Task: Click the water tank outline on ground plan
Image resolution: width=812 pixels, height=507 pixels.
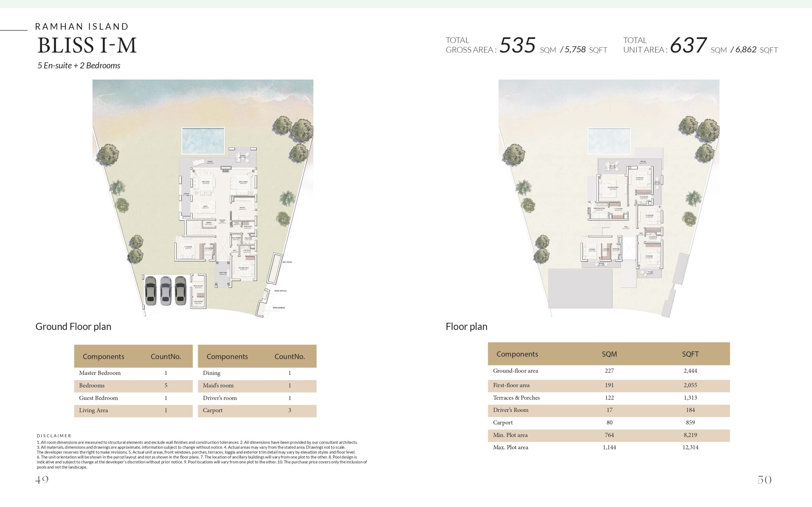Action: coord(275,269)
